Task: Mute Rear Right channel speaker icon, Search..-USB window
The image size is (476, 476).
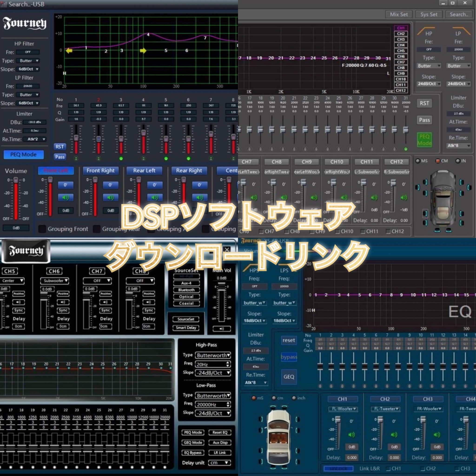Action: (x=200, y=197)
